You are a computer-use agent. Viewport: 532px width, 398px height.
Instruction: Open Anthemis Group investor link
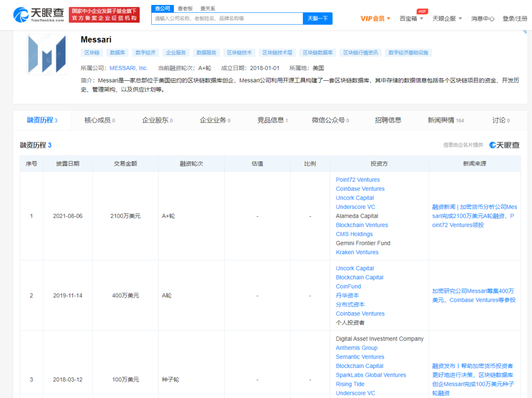tap(356, 348)
